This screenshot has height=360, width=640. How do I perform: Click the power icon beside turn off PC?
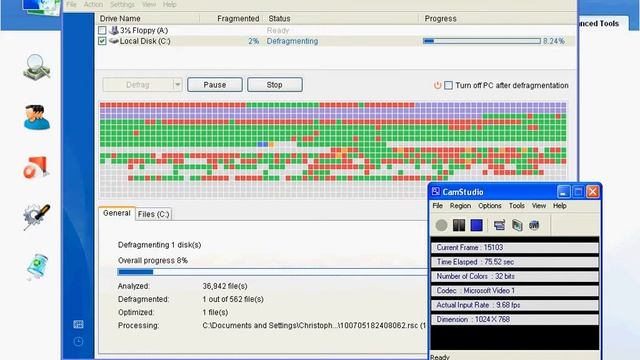[x=438, y=85]
